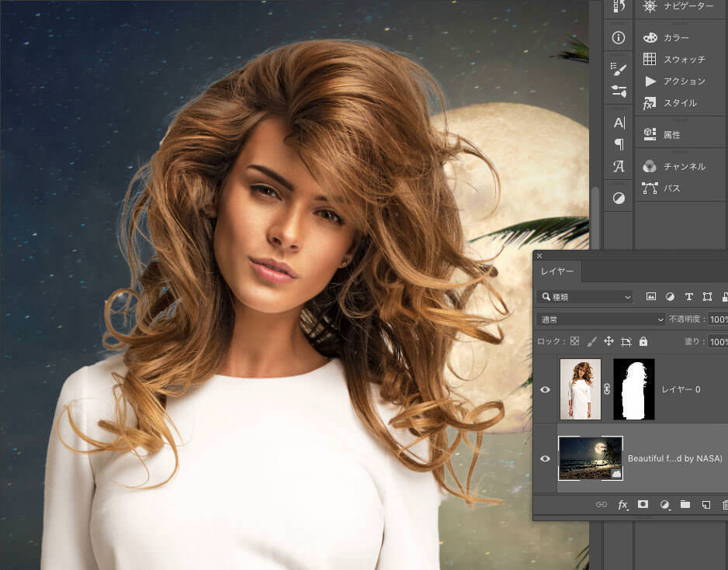The width and height of the screenshot is (728, 570).
Task: Click the layer mask link icon on レイヤー 0
Action: click(607, 389)
